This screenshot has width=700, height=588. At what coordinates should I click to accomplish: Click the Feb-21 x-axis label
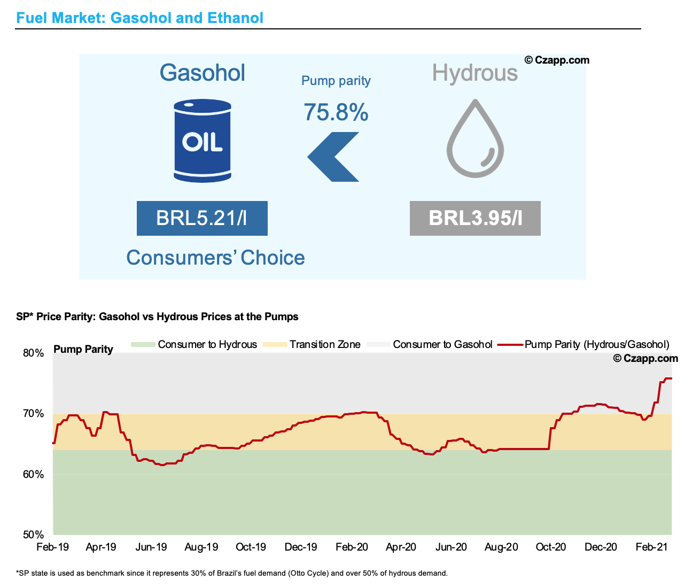coord(651,547)
